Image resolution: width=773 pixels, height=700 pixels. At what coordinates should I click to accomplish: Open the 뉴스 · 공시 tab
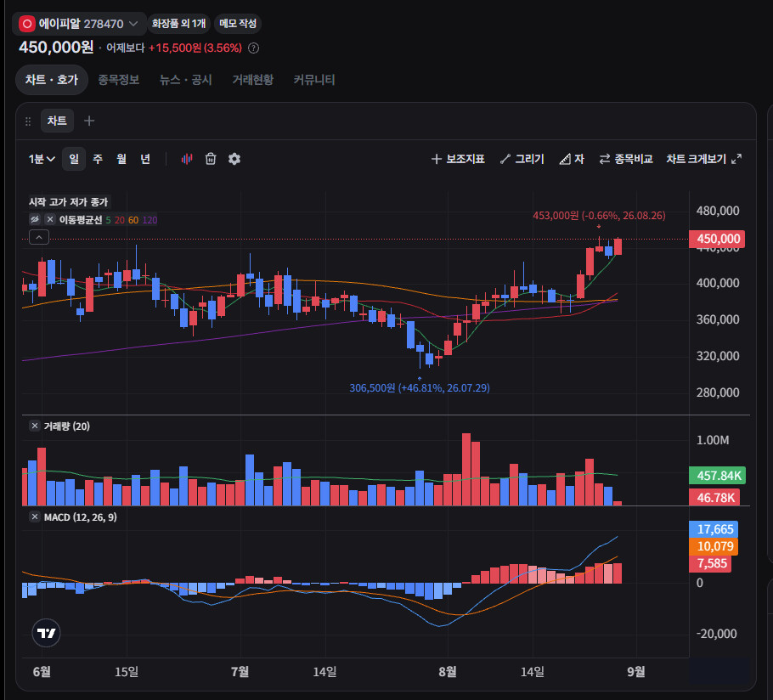point(186,80)
